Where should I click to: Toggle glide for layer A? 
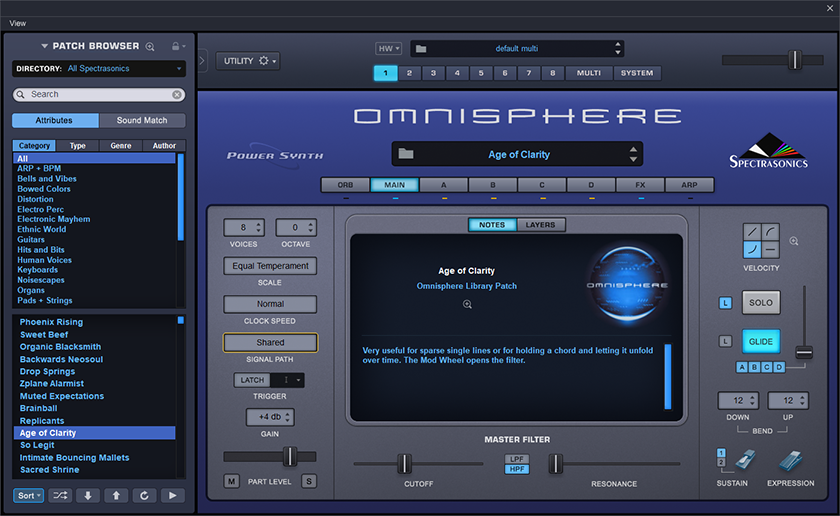click(742, 367)
